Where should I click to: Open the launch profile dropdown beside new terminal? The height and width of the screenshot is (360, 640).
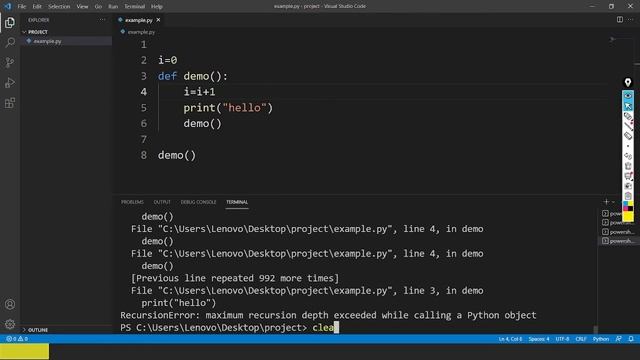(613, 202)
